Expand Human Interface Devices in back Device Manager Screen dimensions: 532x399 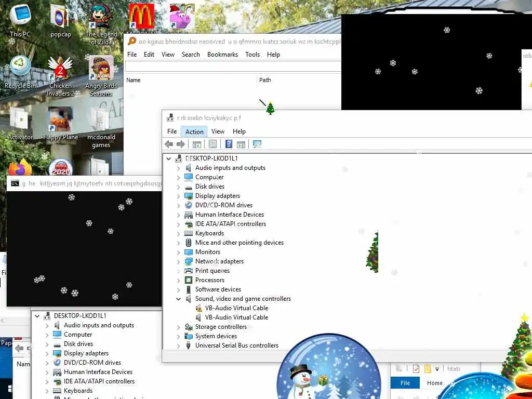(x=47, y=372)
